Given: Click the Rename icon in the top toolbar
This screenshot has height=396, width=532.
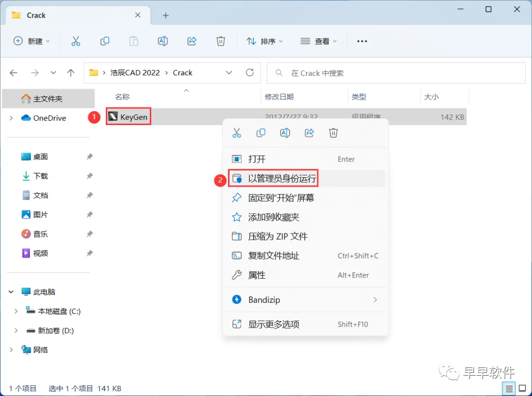Looking at the screenshot, I should (x=163, y=41).
